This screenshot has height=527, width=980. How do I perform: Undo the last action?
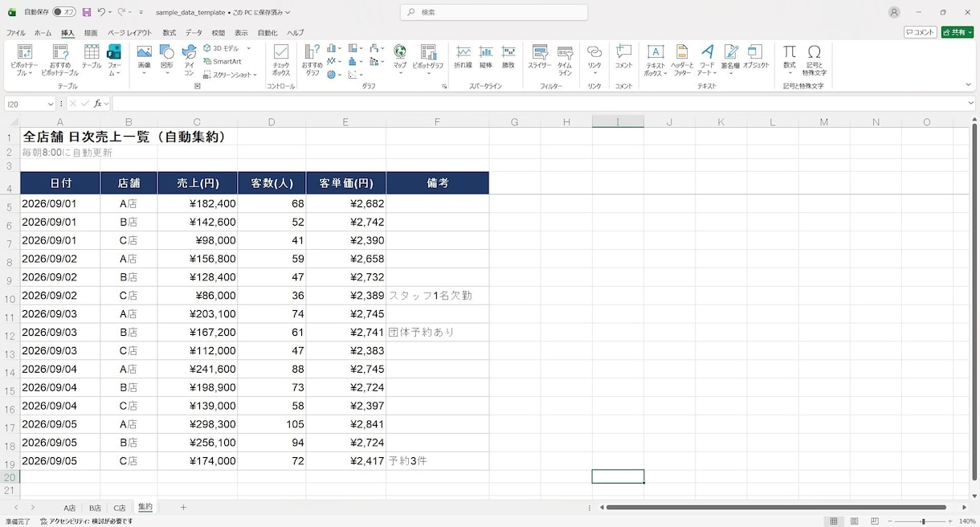click(101, 12)
